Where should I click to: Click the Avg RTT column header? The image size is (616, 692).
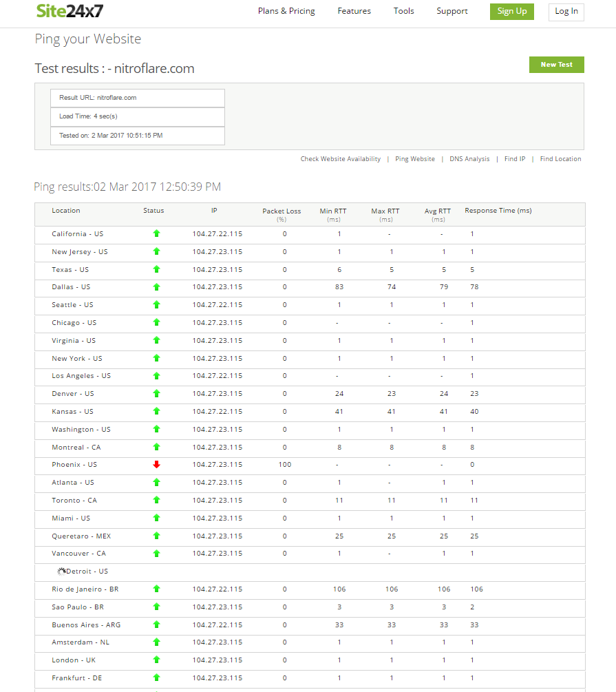pos(438,214)
